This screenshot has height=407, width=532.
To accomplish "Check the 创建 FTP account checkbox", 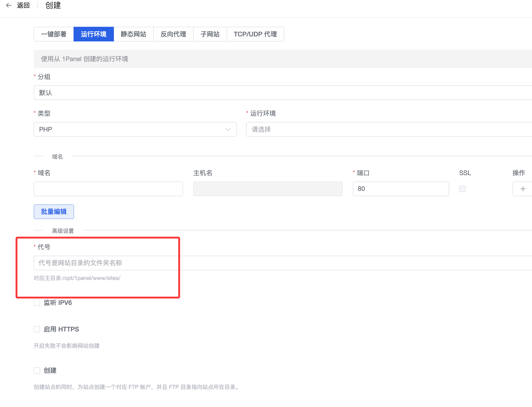I will [37, 370].
